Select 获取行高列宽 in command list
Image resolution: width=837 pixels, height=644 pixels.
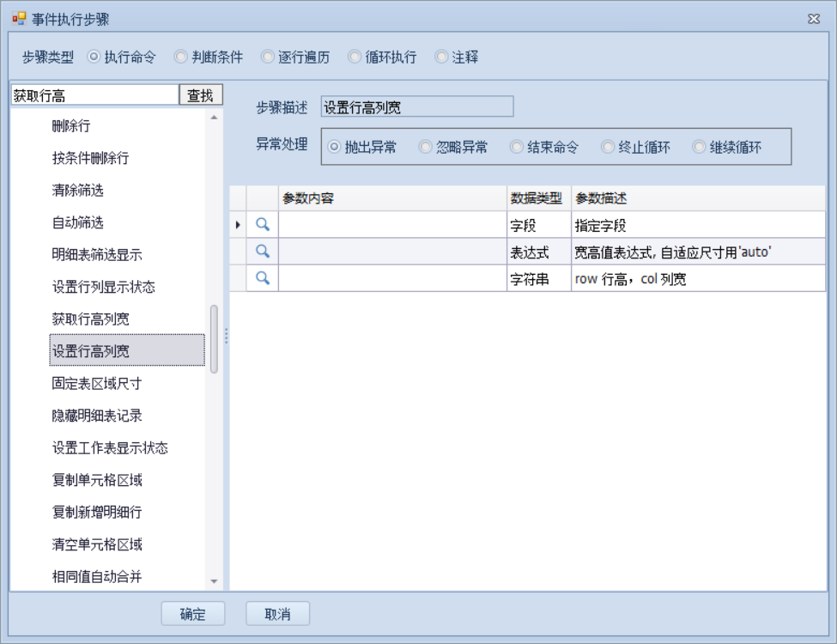pyautogui.click(x=91, y=319)
